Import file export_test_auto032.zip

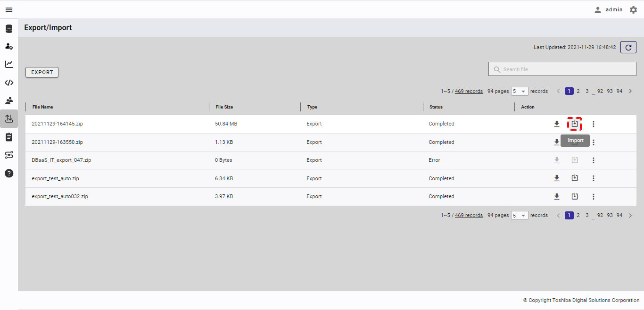tap(575, 196)
